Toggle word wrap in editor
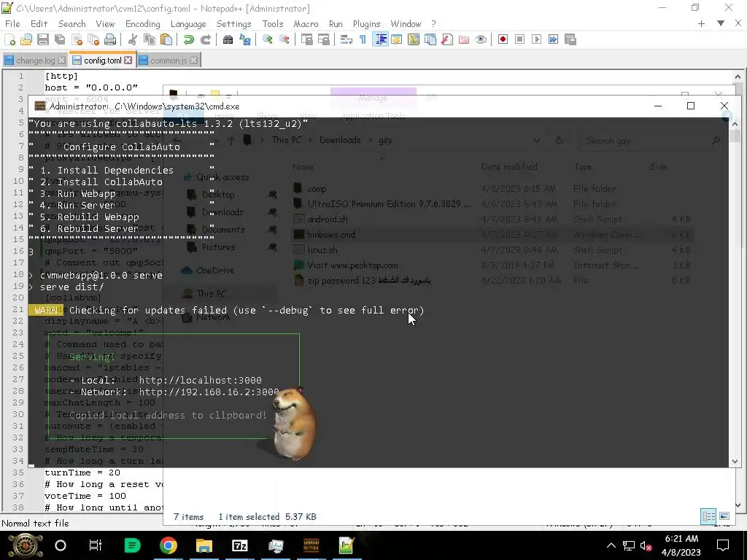Screen dimensions: 747x560 pyautogui.click(x=346, y=39)
